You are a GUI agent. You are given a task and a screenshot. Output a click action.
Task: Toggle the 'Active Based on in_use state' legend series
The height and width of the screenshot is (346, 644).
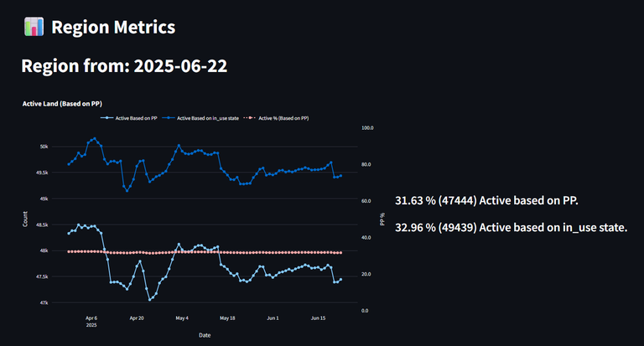pyautogui.click(x=200, y=118)
